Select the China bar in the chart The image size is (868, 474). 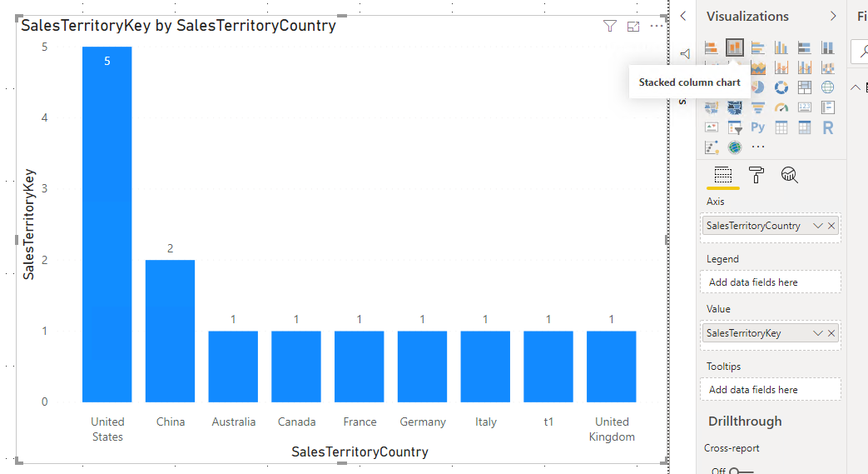click(x=170, y=331)
